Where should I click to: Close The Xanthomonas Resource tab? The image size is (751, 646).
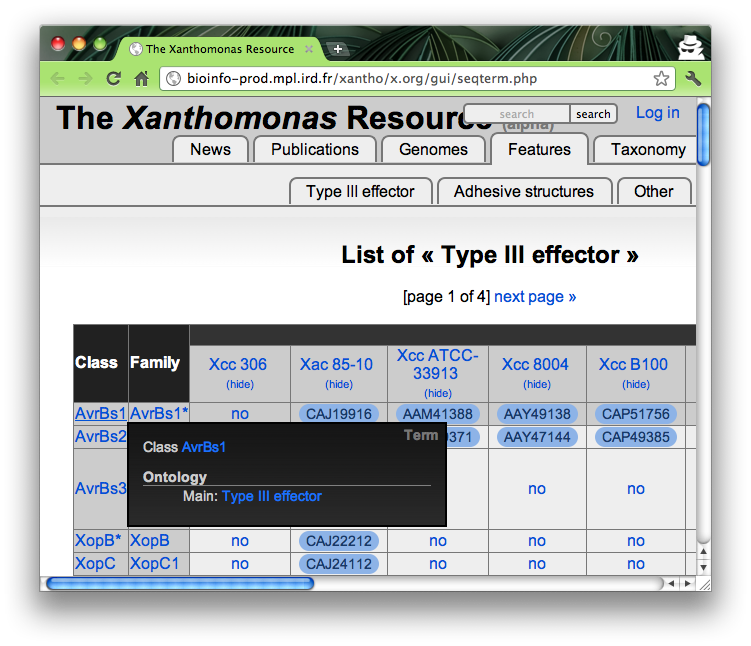(x=309, y=49)
